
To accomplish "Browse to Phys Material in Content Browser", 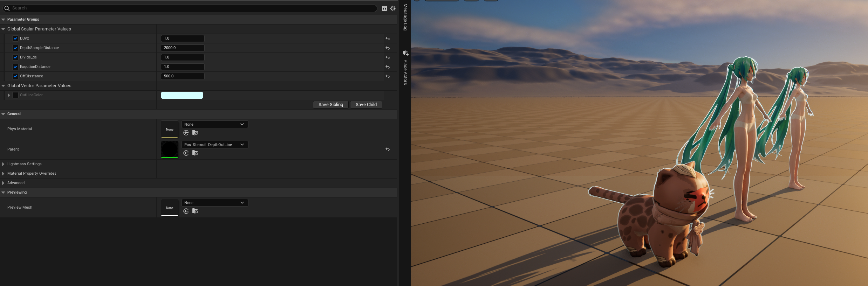I will coord(195,133).
